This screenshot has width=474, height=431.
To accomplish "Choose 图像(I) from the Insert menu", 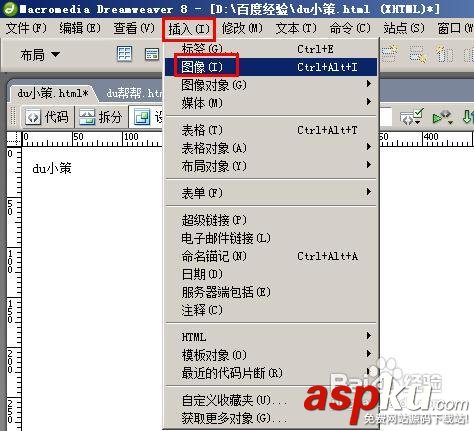I will 271,67.
